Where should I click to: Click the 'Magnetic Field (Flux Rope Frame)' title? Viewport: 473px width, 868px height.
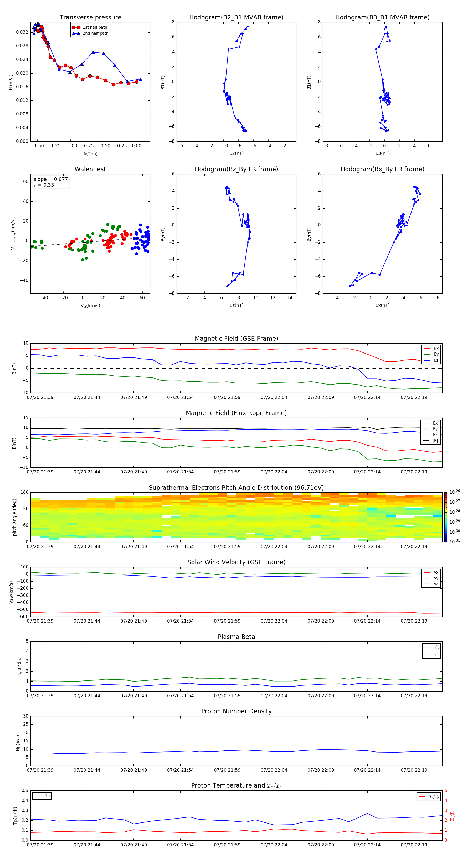236,413
